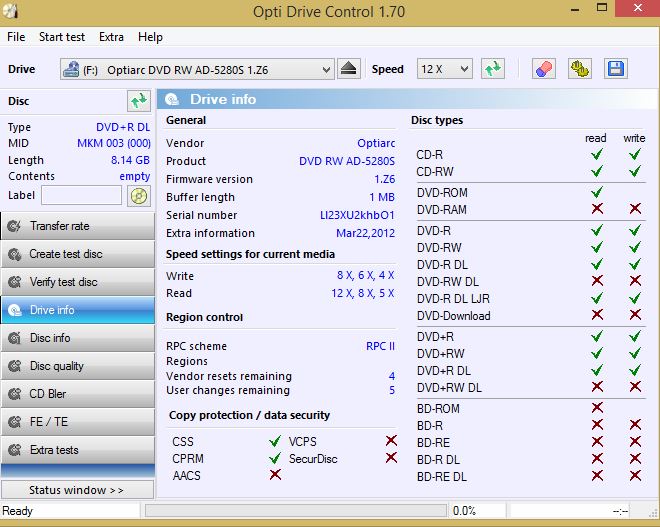This screenshot has width=660, height=527.
Task: Click the Read speeds 12 X, 8 X, 5 X
Action: pyautogui.click(x=362, y=293)
